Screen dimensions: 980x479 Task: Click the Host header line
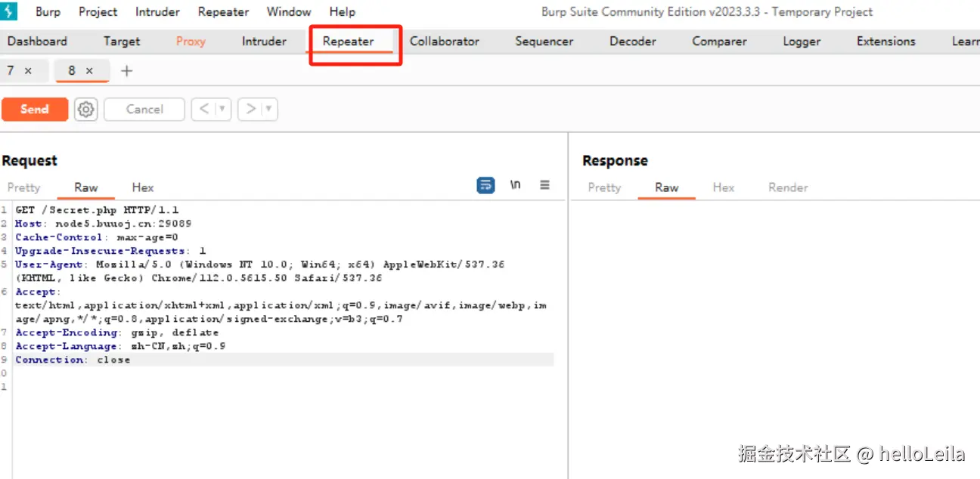click(x=104, y=224)
